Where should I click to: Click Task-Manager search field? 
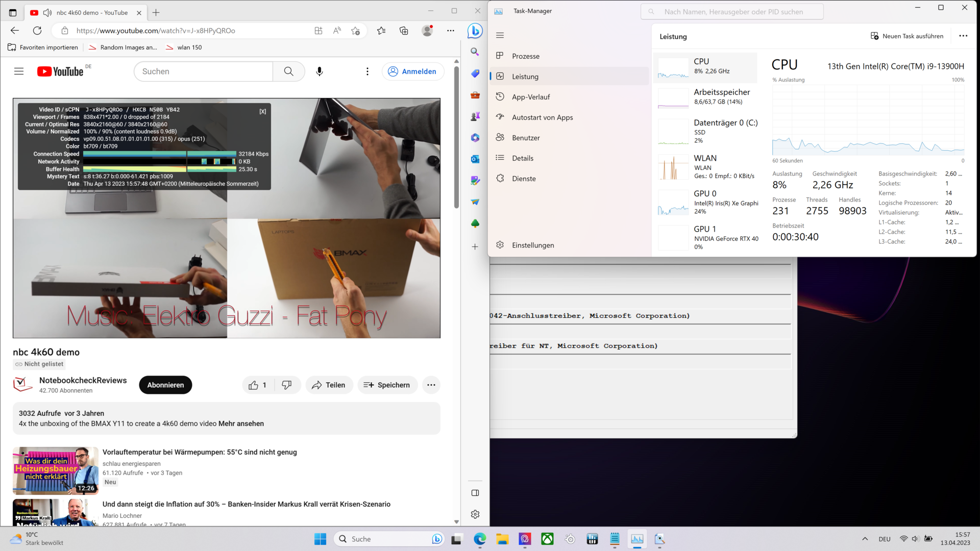click(732, 12)
